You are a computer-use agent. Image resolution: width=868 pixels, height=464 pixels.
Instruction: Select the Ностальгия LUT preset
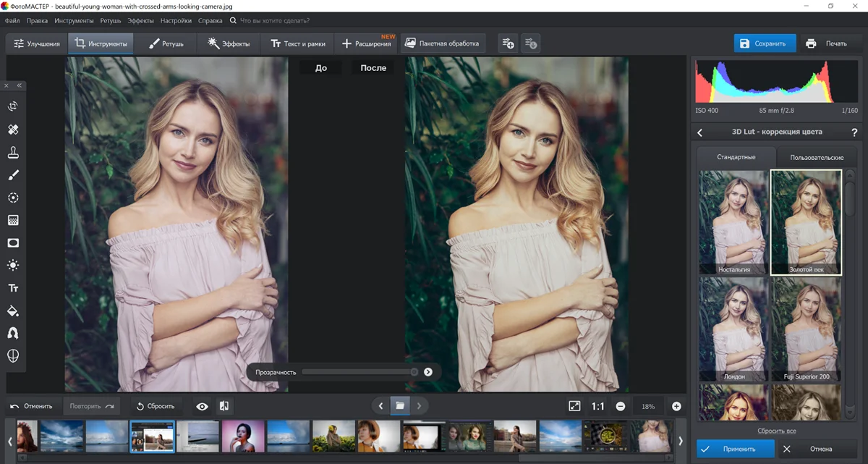[733, 222]
